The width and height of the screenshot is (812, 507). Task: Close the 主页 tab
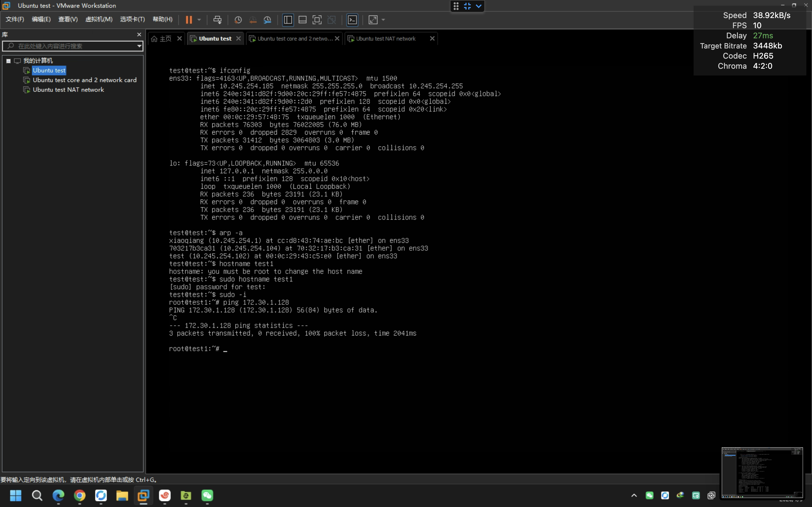(x=179, y=38)
